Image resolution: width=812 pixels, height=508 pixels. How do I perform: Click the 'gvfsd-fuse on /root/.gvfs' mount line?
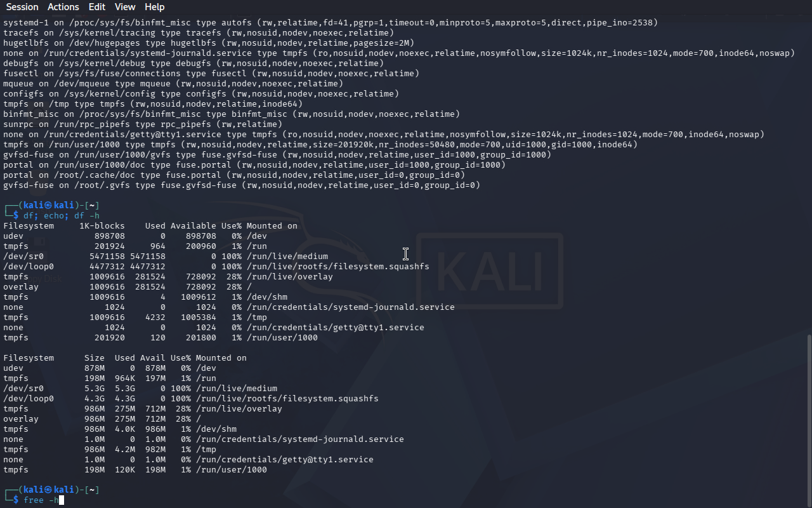[242, 185]
